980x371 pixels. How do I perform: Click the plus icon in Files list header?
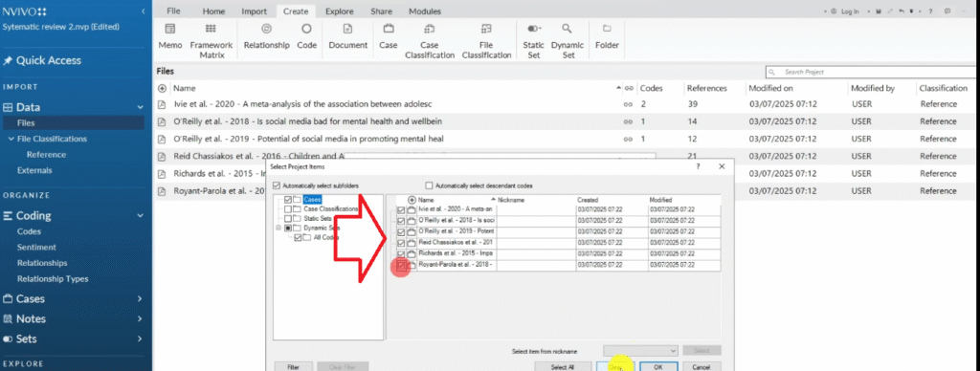coord(162,89)
